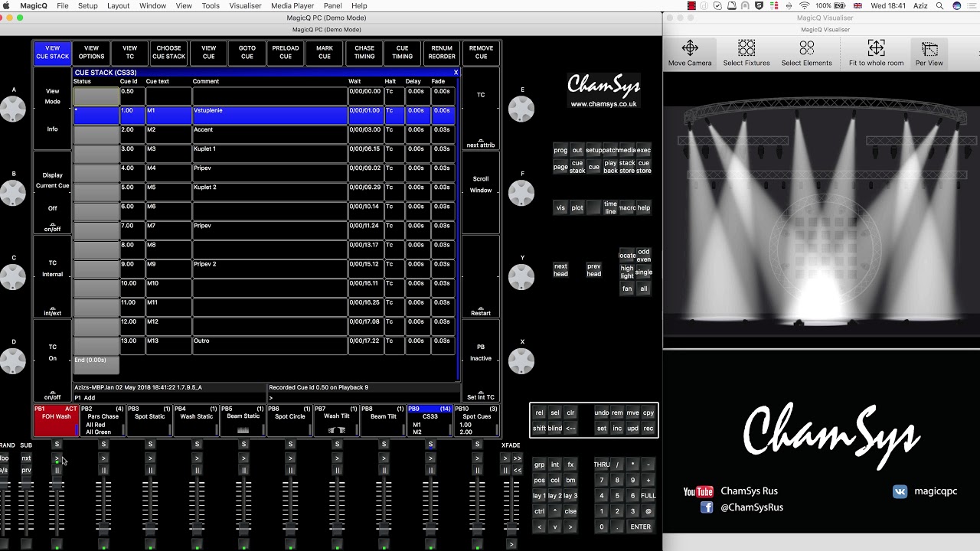
Task: Toggle TC On on/off soft button
Action: 52,360
